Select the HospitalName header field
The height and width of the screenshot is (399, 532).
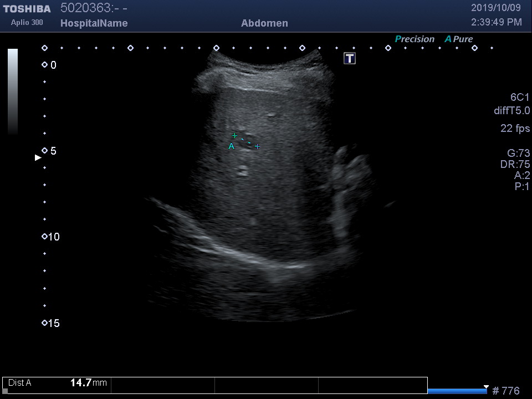(94, 23)
